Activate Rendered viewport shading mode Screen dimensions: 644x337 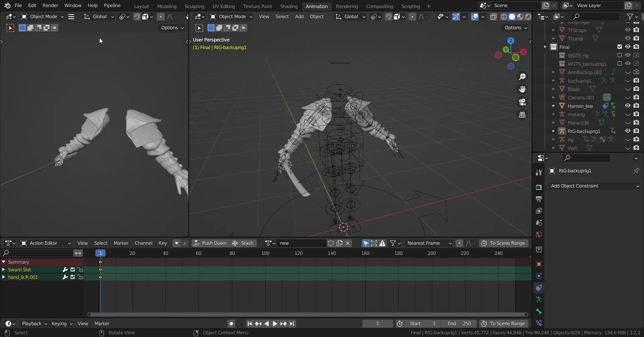[x=528, y=17]
